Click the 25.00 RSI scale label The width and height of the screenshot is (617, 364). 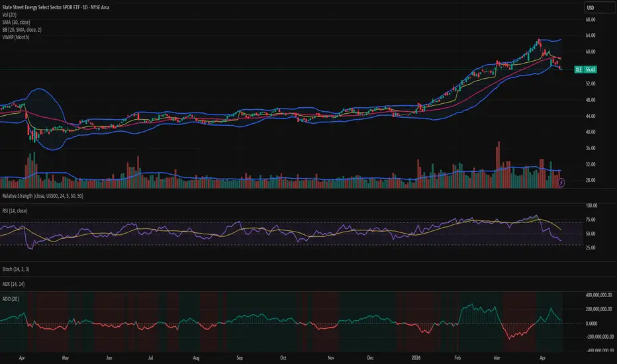(591, 248)
